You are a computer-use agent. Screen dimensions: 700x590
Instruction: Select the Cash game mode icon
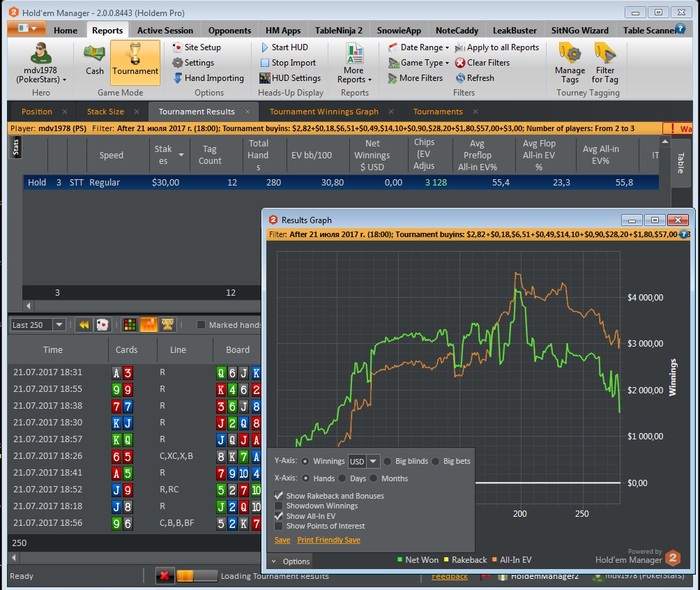(x=95, y=61)
